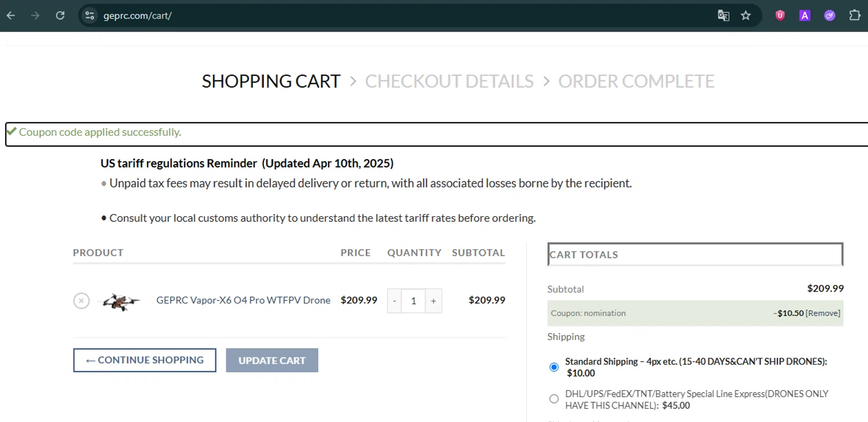Open the site information icon in the address bar
Screen dimensions: 868x422
(x=89, y=16)
